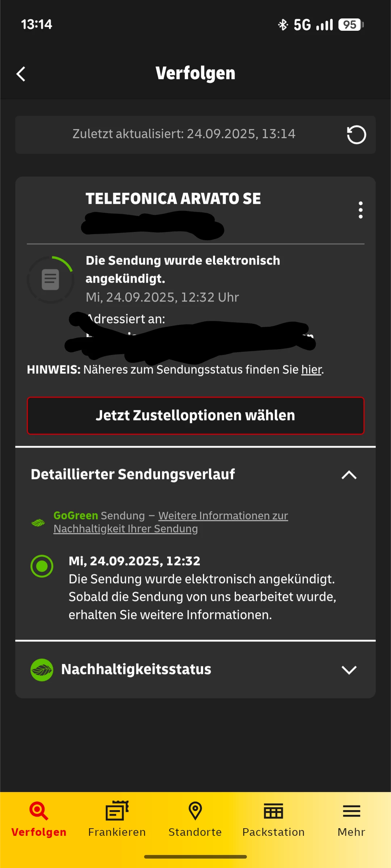Follow the 'hier' link in HINWEIS
391x868 pixels.
click(x=311, y=370)
